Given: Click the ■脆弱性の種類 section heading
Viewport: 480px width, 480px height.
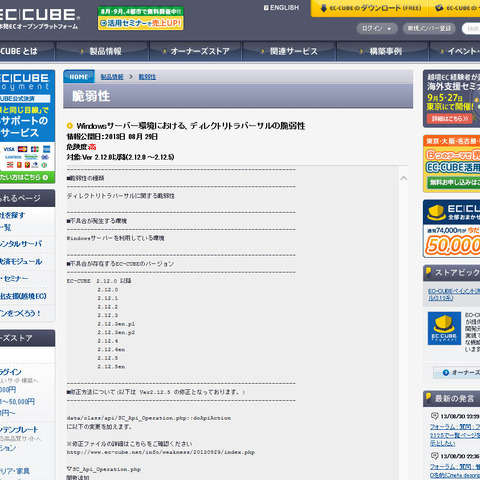Looking at the screenshot, I should [85, 178].
